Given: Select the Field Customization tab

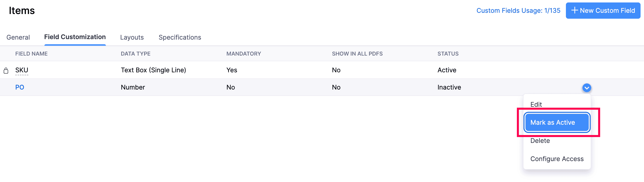Looking at the screenshot, I should click(x=75, y=37).
